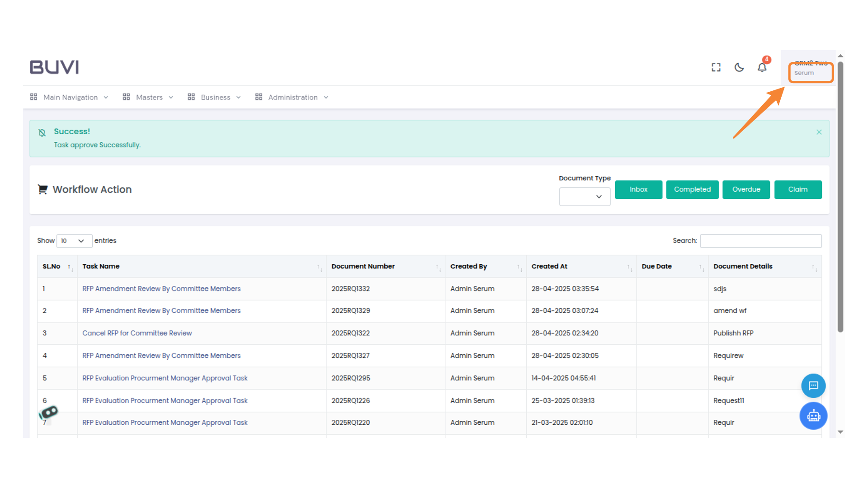Open the Business menu

215,97
